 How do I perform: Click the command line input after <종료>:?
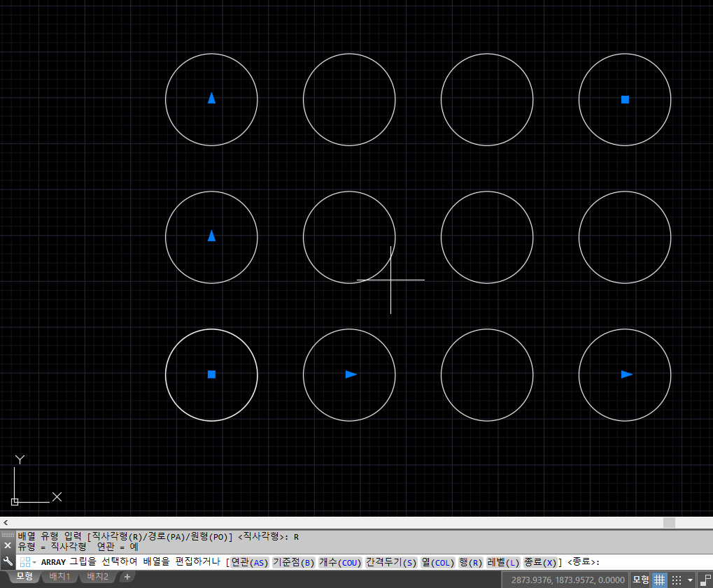point(655,562)
